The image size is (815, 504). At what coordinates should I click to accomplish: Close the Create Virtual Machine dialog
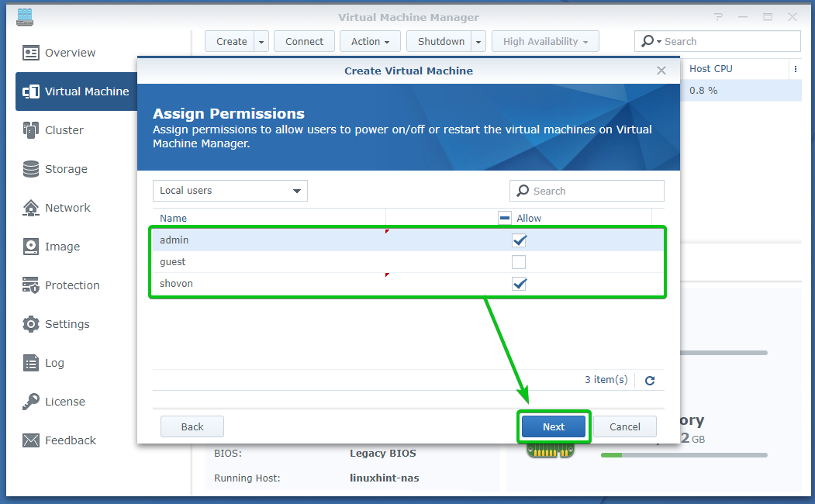[x=661, y=71]
